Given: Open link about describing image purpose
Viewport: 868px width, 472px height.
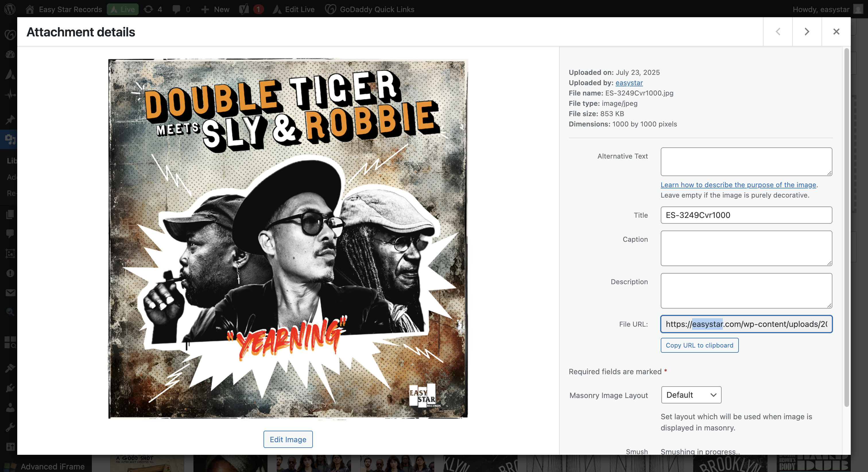Looking at the screenshot, I should (x=738, y=184).
